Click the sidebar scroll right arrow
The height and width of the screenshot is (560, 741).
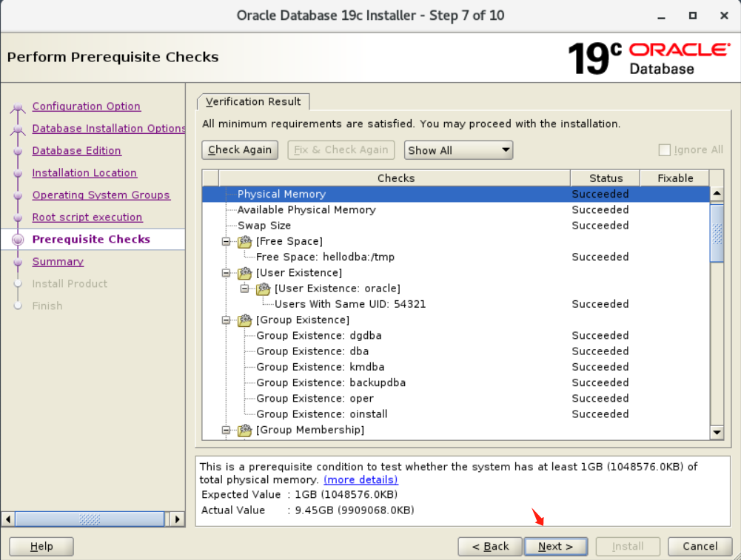(177, 519)
